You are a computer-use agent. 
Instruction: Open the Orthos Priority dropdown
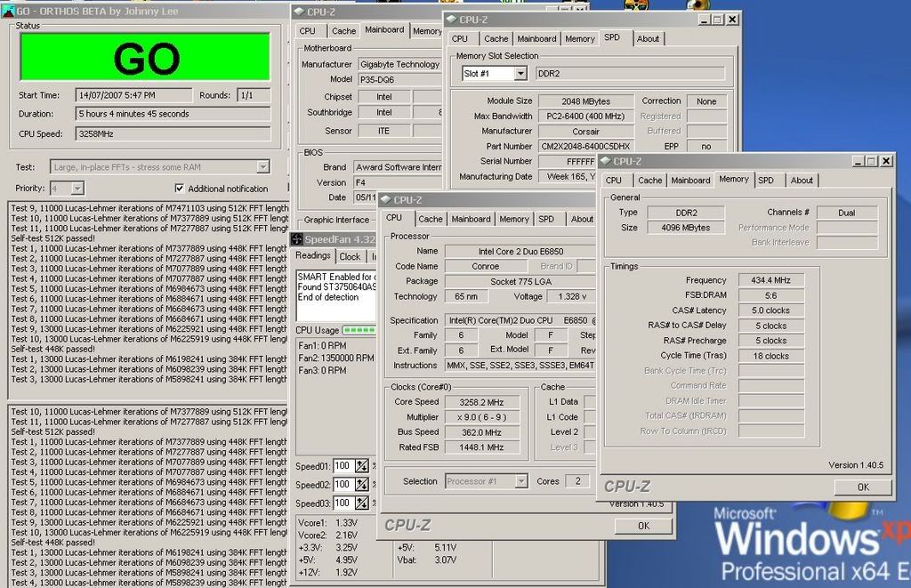point(77,189)
